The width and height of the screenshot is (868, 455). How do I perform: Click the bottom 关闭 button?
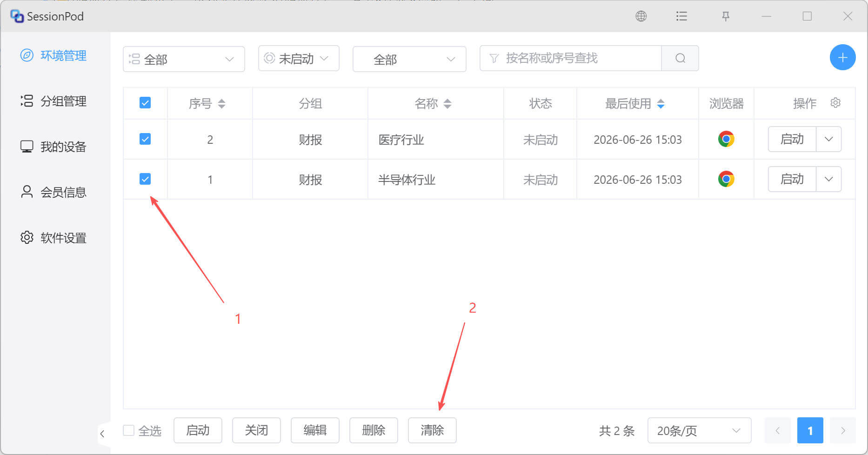tap(256, 430)
